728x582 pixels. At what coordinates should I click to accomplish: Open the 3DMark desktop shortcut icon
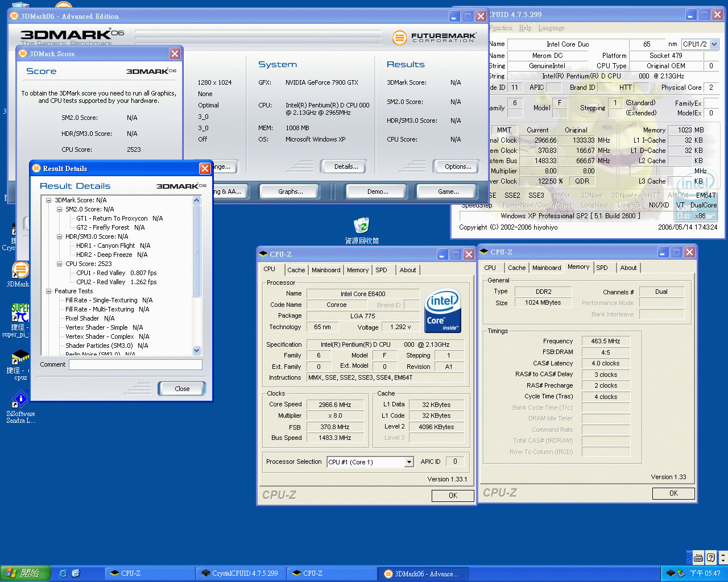pyautogui.click(x=20, y=271)
